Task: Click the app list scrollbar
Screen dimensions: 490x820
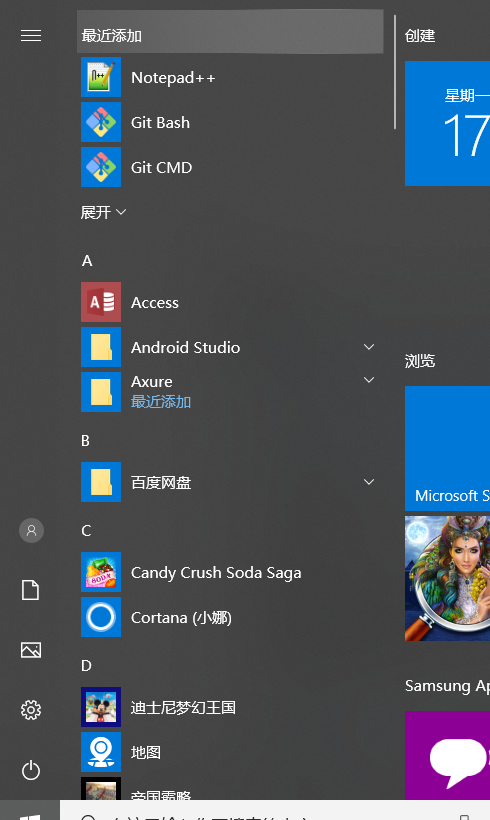Action: [x=395, y=72]
